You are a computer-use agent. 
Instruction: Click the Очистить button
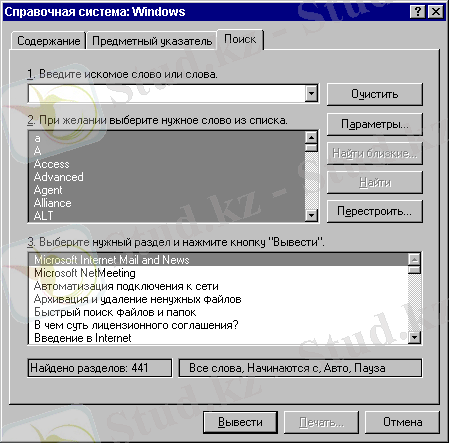(x=375, y=94)
